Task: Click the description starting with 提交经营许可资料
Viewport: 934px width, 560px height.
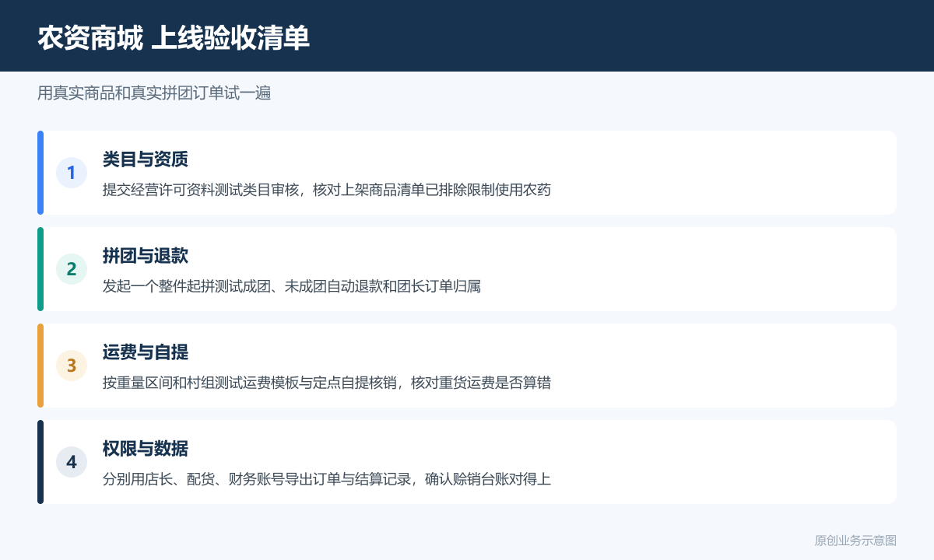Action: click(327, 190)
